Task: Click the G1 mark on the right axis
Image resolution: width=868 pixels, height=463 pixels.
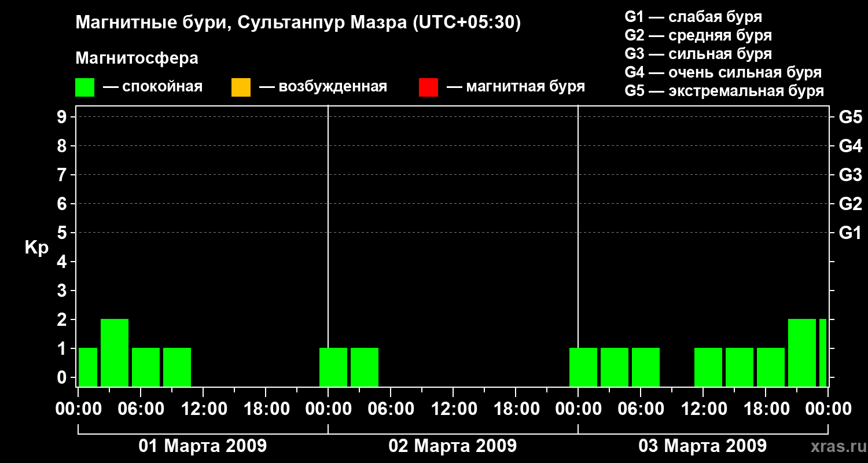Action: pyautogui.click(x=850, y=233)
